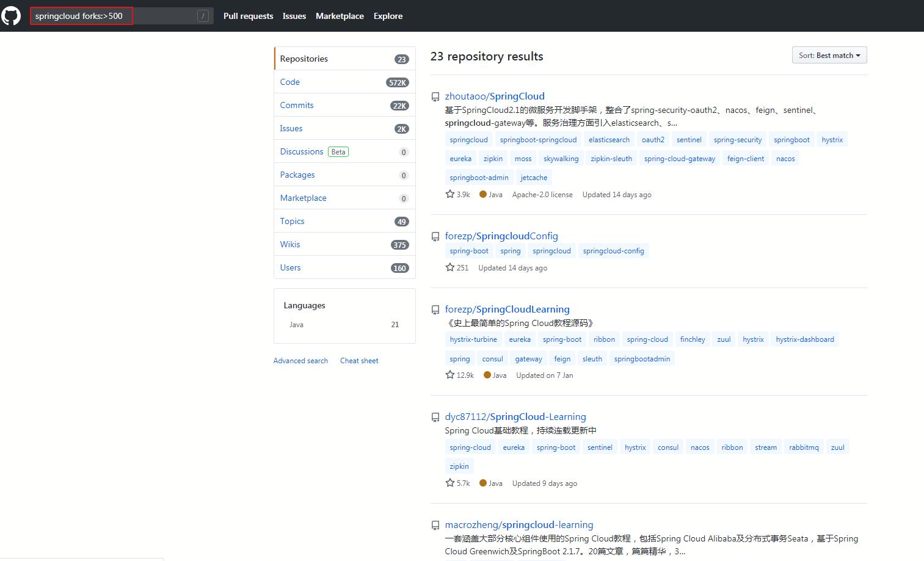The image size is (924, 561).
Task: Open the Advanced search link
Action: click(300, 361)
